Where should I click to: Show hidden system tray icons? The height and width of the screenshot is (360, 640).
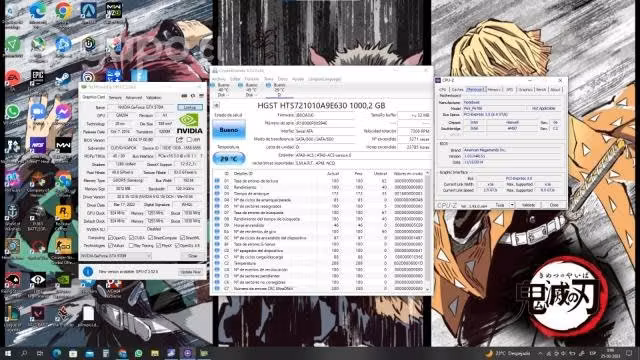[540, 353]
